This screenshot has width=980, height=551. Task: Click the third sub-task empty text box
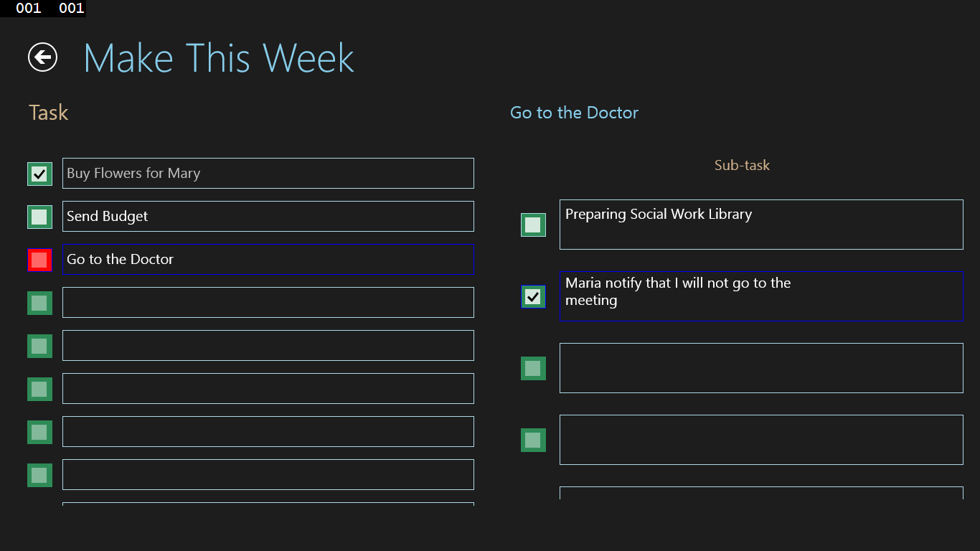(760, 368)
